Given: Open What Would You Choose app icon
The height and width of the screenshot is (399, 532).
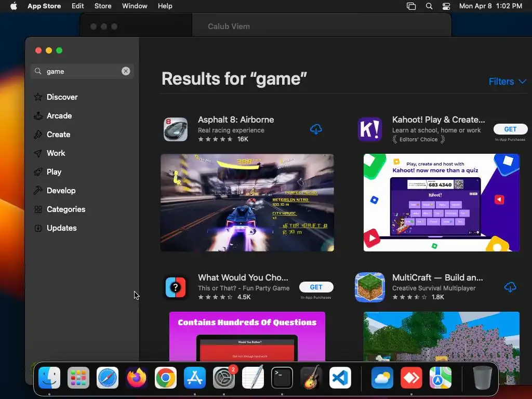Looking at the screenshot, I should click(176, 287).
